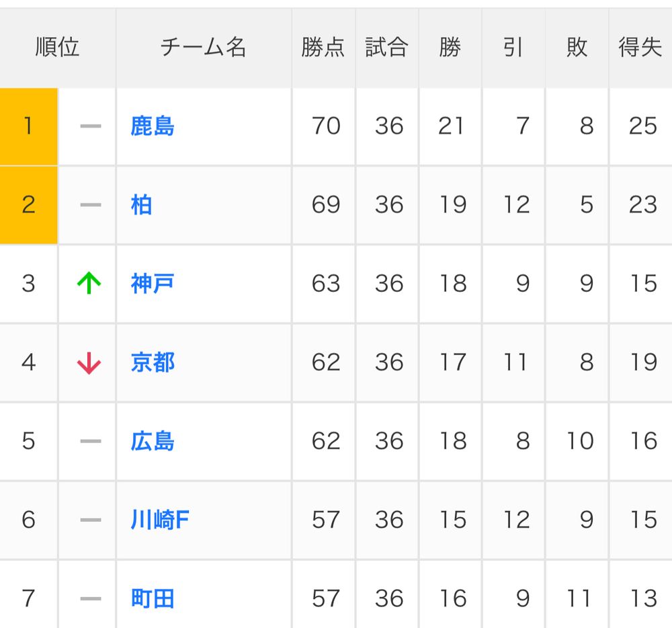Image resolution: width=672 pixels, height=628 pixels.
Task: Click the green up arrow for 神戸
Action: coord(89,283)
